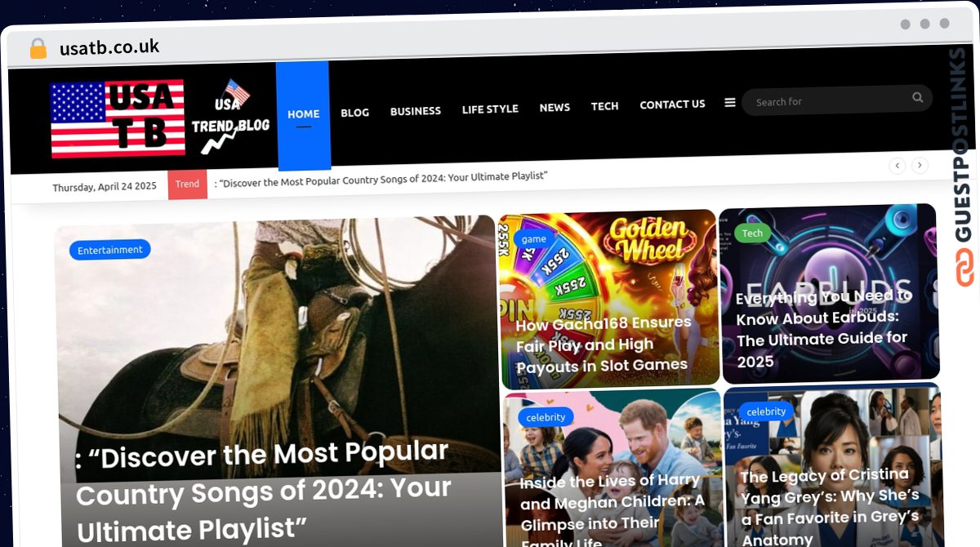The width and height of the screenshot is (980, 547).
Task: Open the TECH menu item
Action: [x=604, y=106]
